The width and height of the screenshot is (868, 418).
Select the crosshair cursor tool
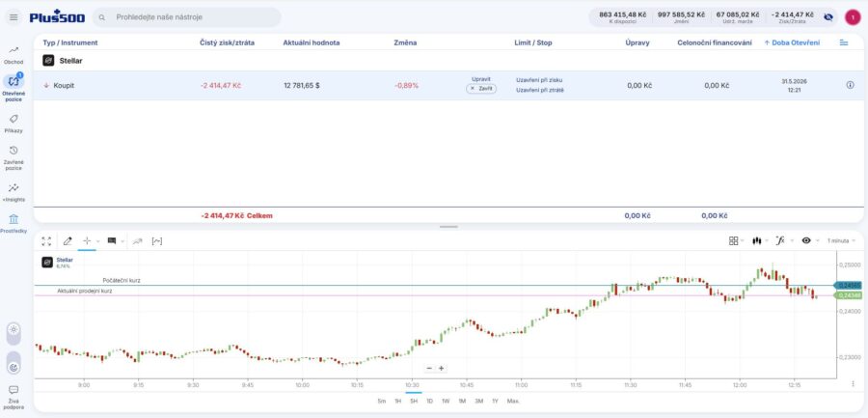87,241
